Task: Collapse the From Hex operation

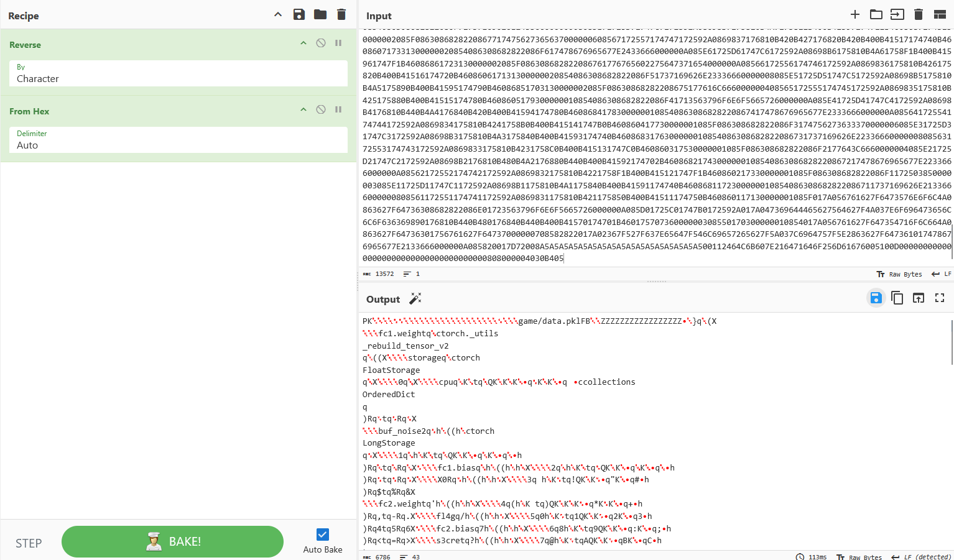Action: 303,109
